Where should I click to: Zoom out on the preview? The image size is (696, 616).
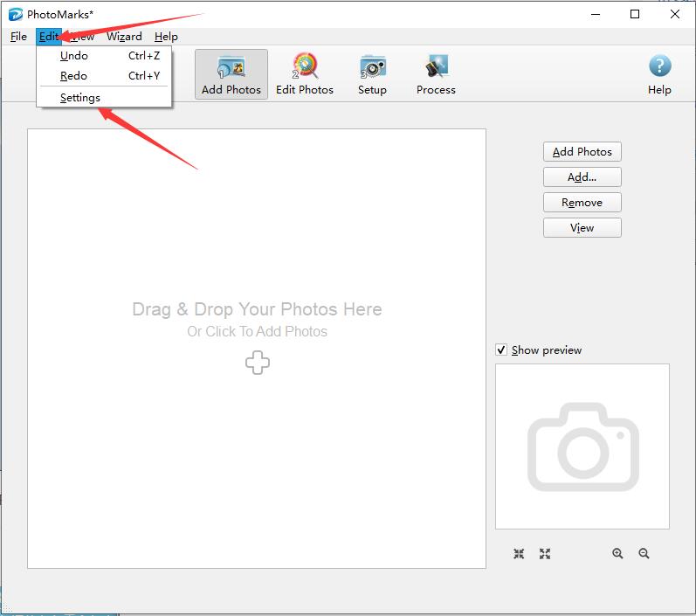(x=644, y=553)
